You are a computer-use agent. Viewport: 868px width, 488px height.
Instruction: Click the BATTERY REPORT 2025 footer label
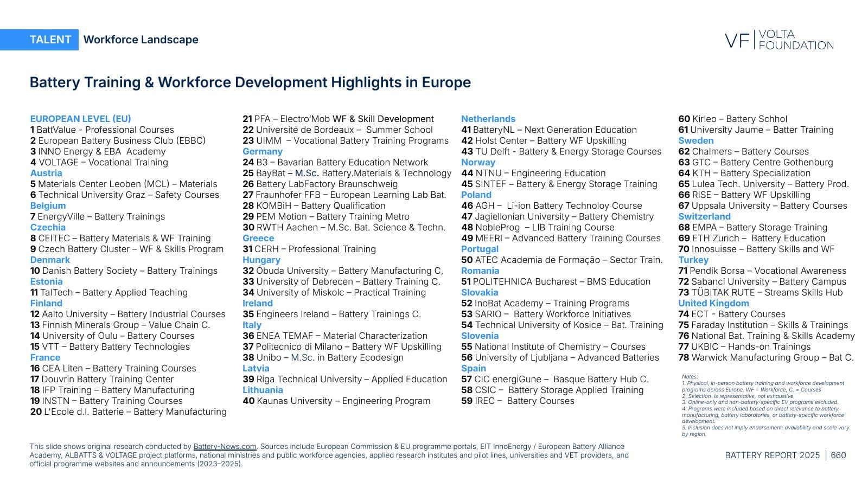(x=773, y=455)
